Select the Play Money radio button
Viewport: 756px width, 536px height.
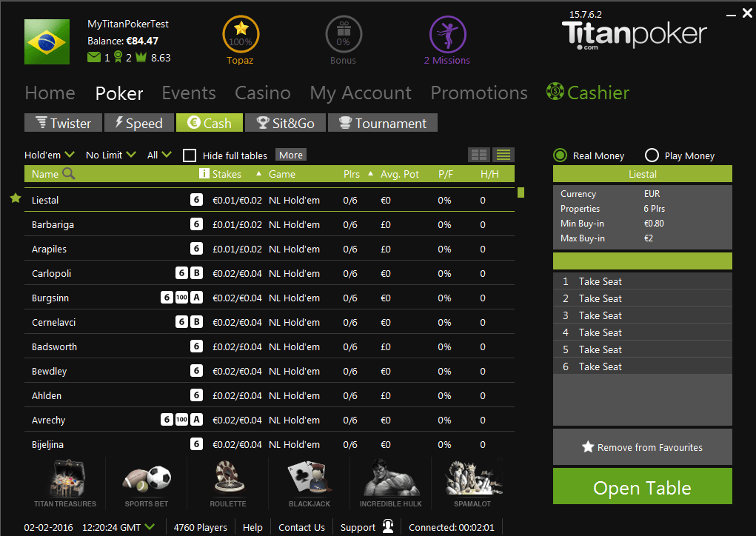(x=652, y=155)
